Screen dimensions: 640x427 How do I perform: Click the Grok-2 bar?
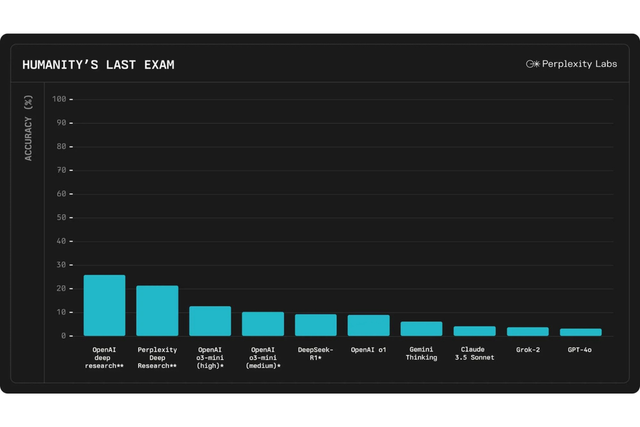pos(528,331)
